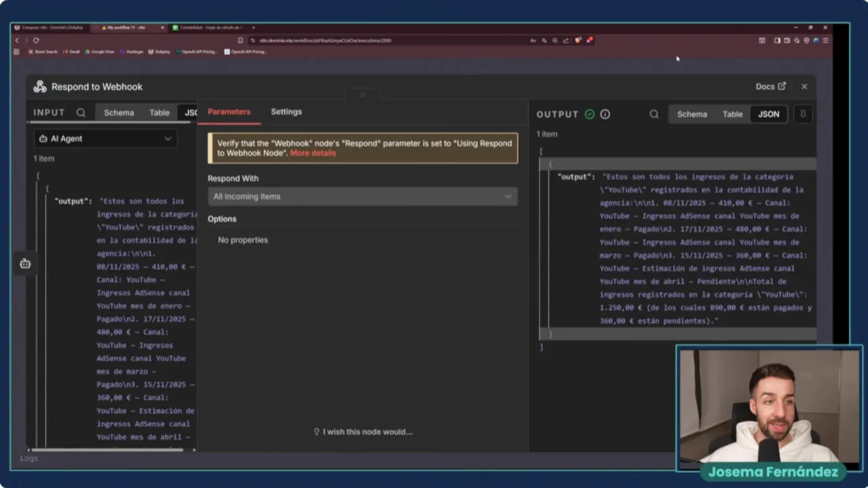This screenshot has height=488, width=868.
Task: Open the Docs link
Action: [x=771, y=87]
